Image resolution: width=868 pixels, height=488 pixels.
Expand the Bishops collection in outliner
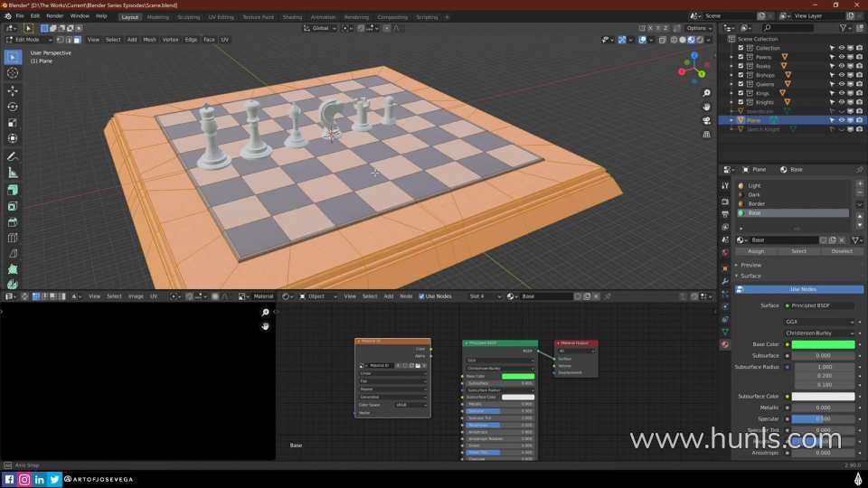coord(731,75)
